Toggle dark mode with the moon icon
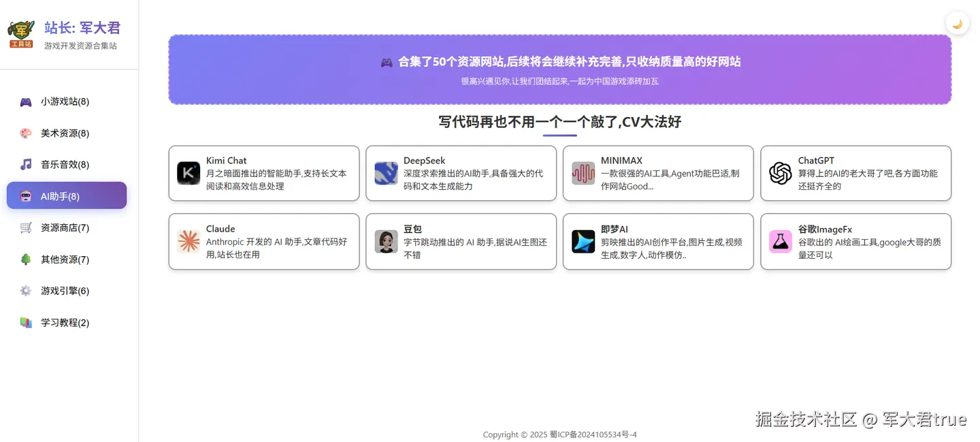Viewport: 980px width, 442px height. (x=958, y=24)
